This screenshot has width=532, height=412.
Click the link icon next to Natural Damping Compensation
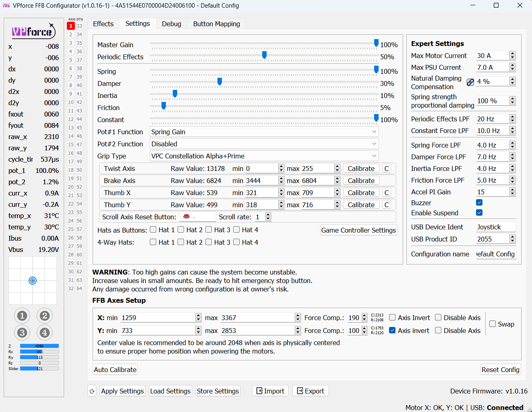point(470,82)
